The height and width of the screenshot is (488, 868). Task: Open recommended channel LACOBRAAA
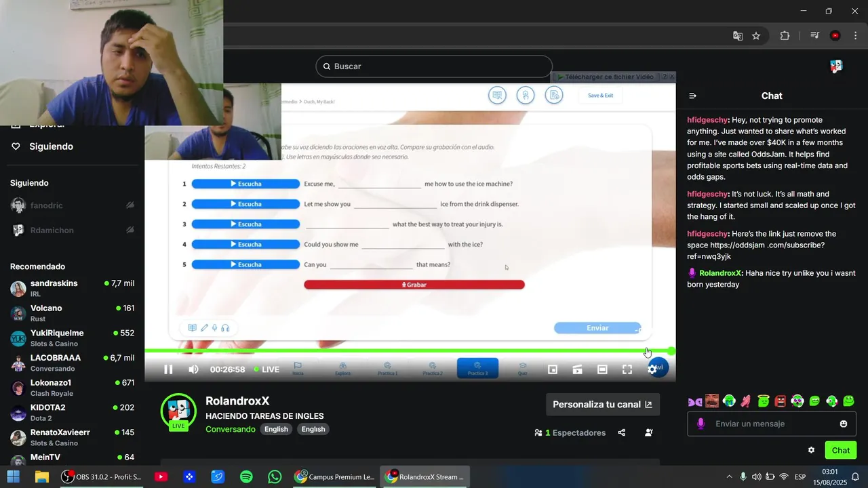tap(72, 363)
